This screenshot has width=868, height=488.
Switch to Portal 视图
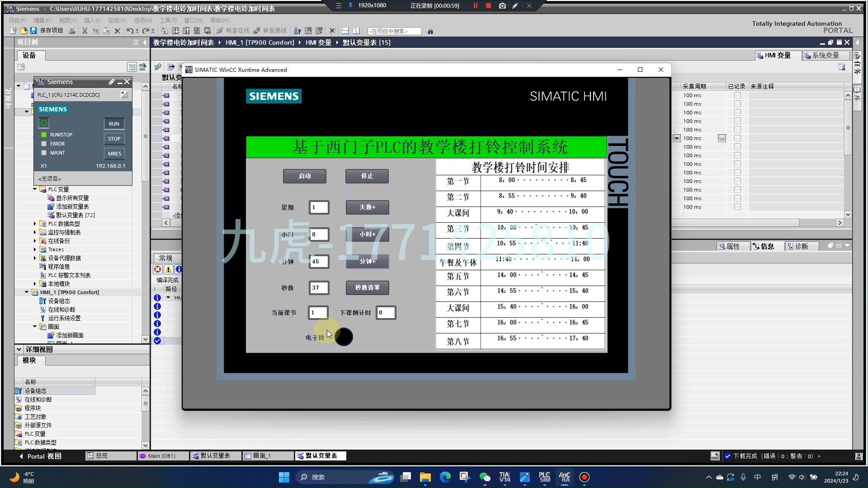pos(41,456)
